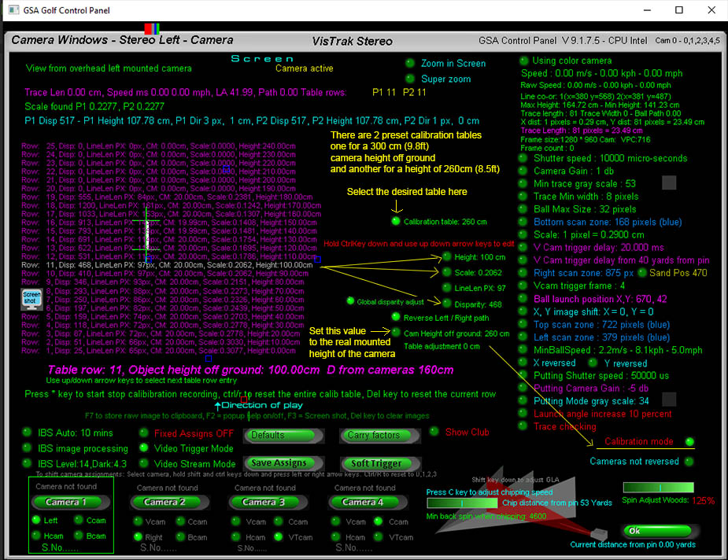Screen dimensions: 728x560
Task: Click the Soft Trigger button
Action: tap(375, 463)
